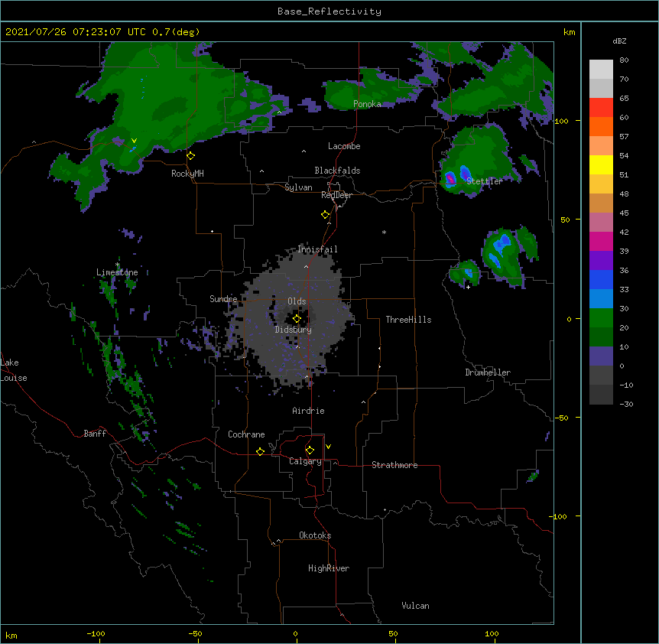The height and width of the screenshot is (644, 659).
Task: Click the yellow diamond marker south of Cochrane
Action: tap(260, 451)
